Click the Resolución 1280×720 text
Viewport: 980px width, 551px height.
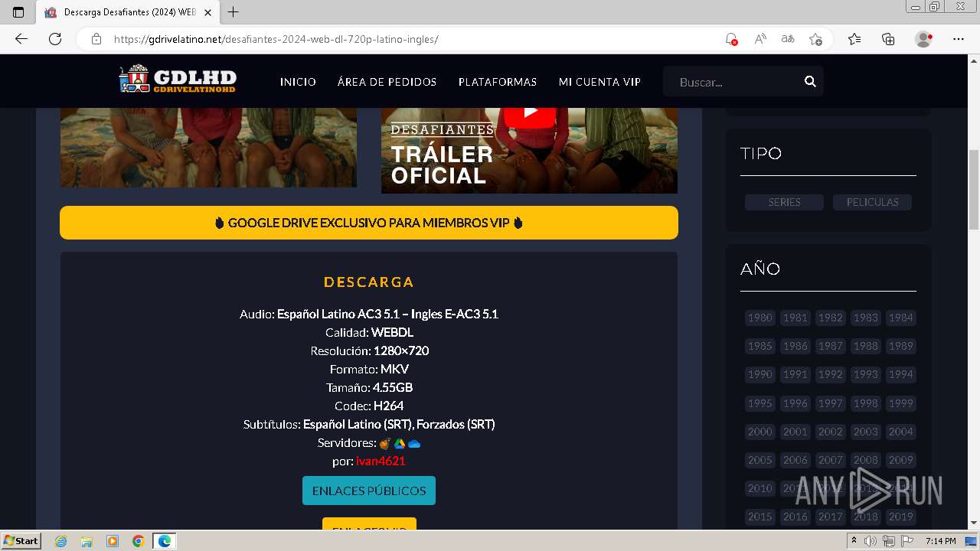(369, 350)
